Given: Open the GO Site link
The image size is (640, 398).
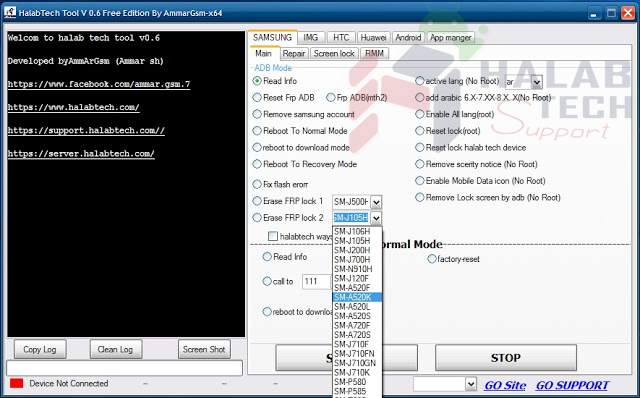Looking at the screenshot, I should tap(505, 385).
